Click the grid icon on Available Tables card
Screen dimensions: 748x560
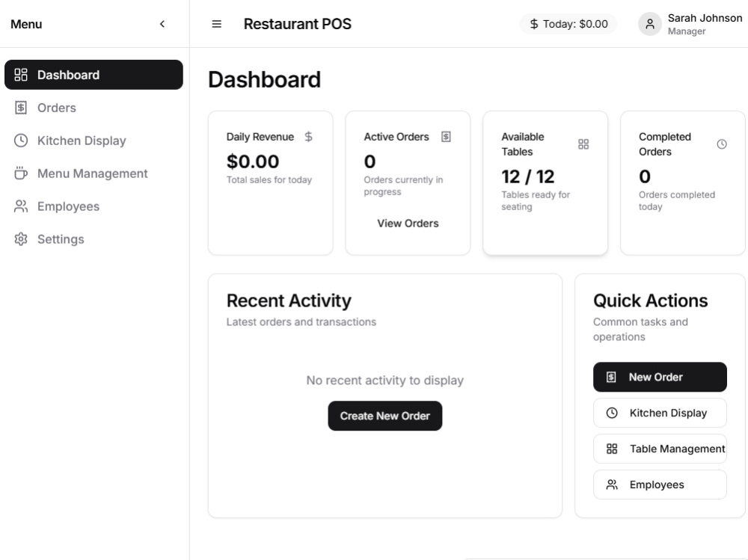(x=583, y=144)
